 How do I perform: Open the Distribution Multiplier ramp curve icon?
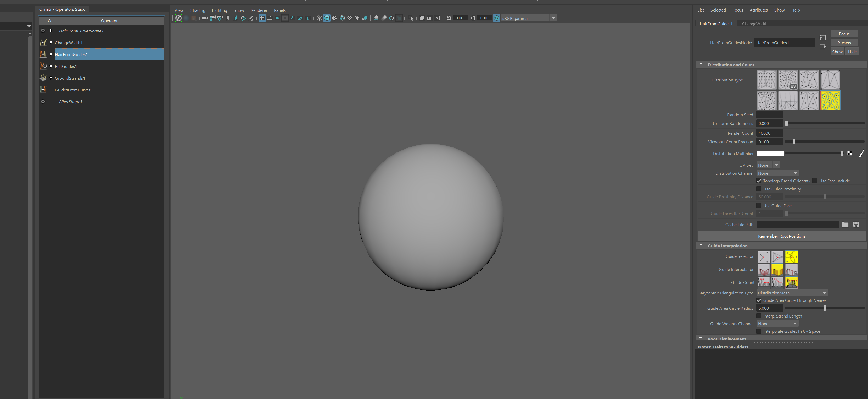click(x=861, y=154)
